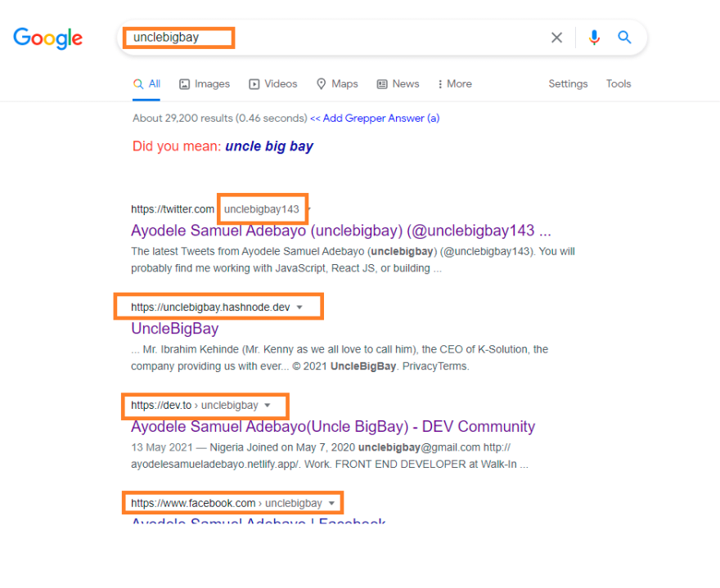Switch to Images tab

[205, 84]
